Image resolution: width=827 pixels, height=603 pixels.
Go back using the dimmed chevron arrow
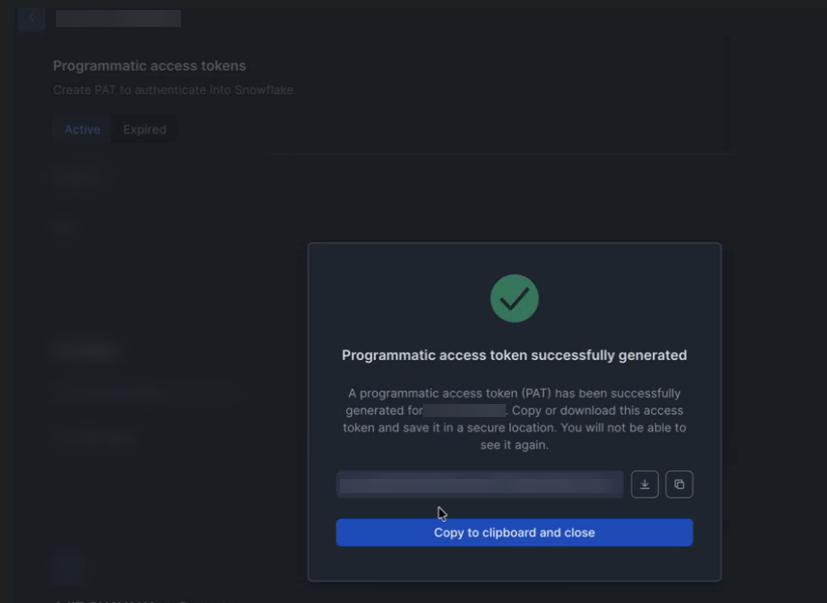click(x=31, y=18)
